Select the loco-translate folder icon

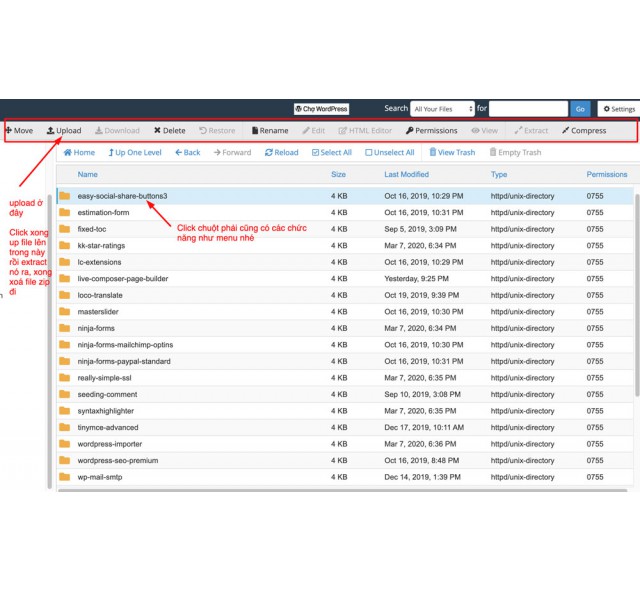click(x=65, y=295)
